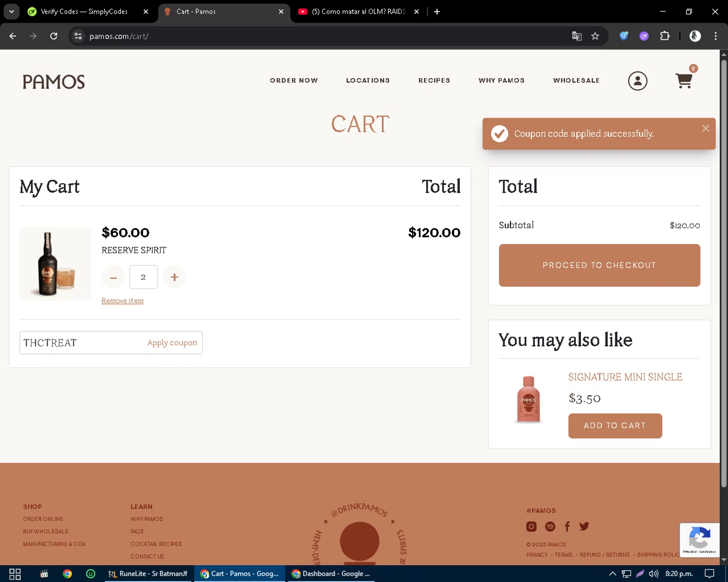Open the shopping cart icon in header
Image resolution: width=728 pixels, height=582 pixels.
(x=684, y=80)
